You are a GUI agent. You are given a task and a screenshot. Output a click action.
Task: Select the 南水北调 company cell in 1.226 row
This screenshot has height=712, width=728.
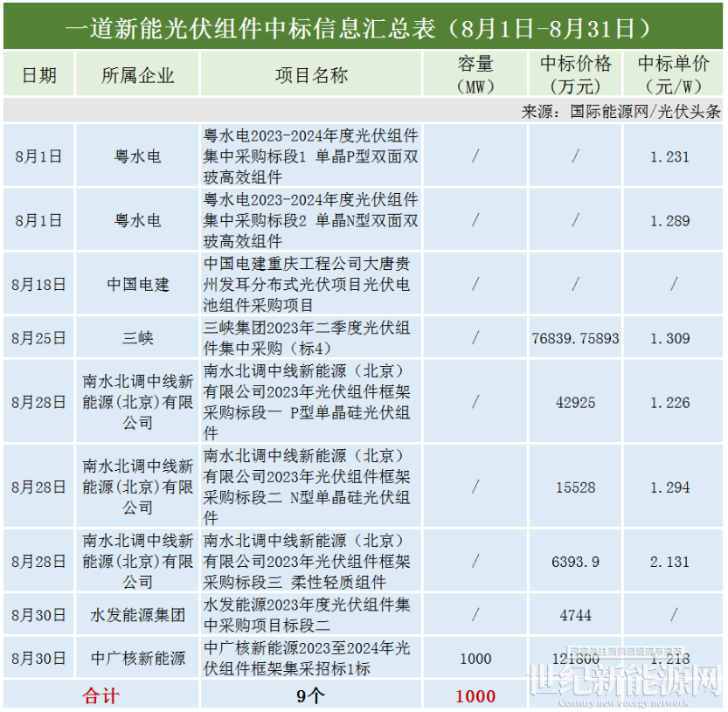coord(137,402)
